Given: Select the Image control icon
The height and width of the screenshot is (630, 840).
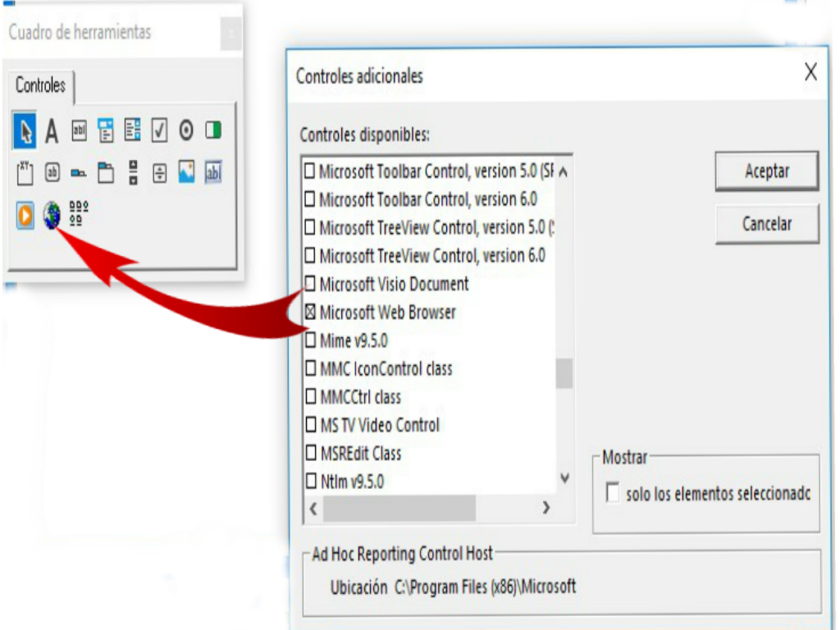Looking at the screenshot, I should 186,172.
